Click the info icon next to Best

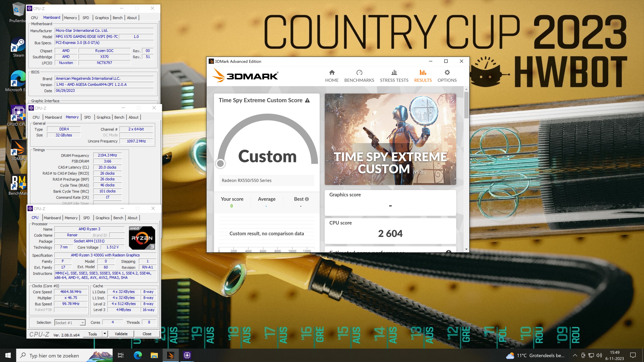point(307,199)
